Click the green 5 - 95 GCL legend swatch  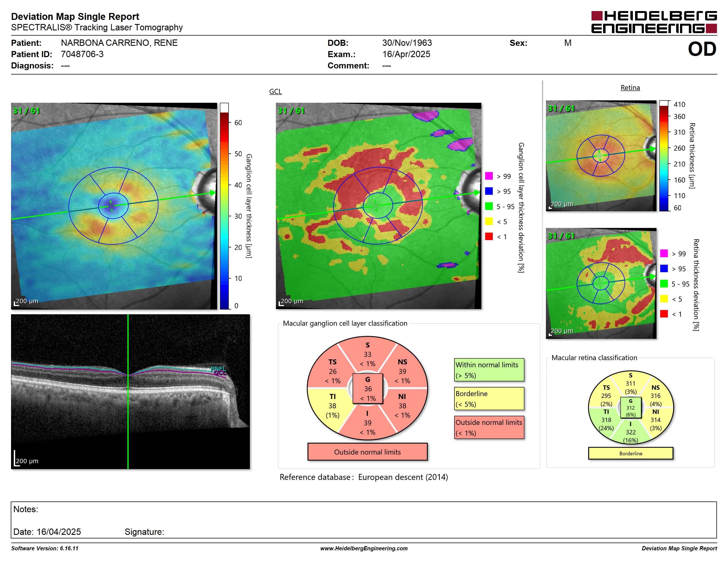pos(489,206)
